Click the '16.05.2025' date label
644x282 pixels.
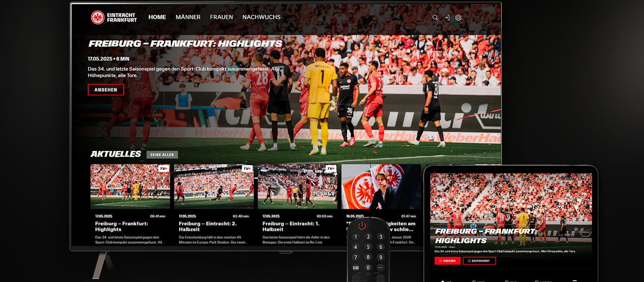coord(355,216)
